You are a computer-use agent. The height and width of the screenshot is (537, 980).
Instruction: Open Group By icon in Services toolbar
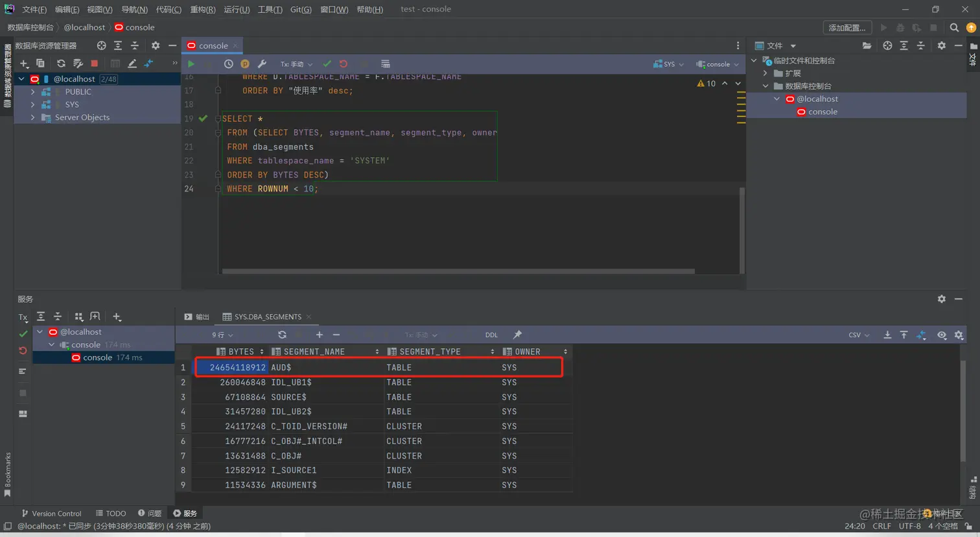tap(79, 317)
